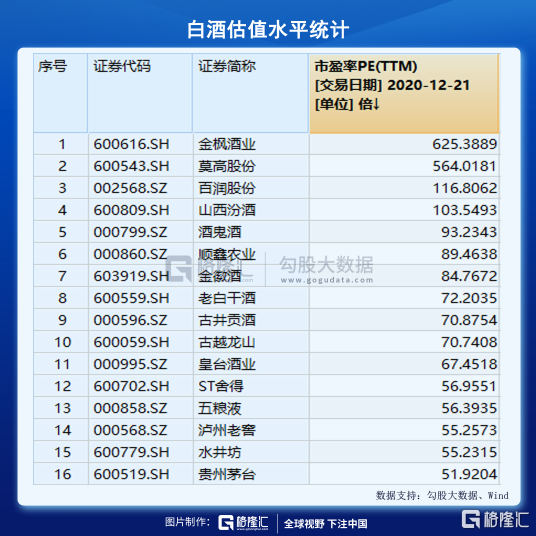
Task: Select name cell 贵州茅台
Action: coord(251,474)
